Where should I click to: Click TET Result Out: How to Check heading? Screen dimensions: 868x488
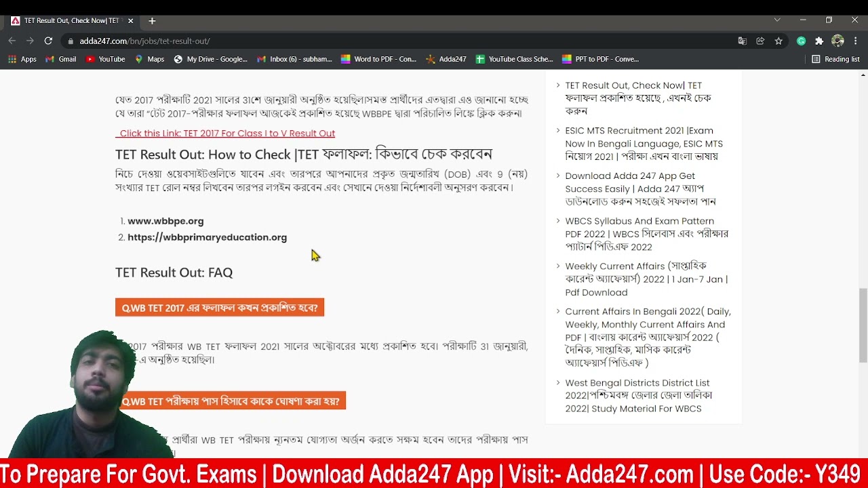click(x=303, y=155)
